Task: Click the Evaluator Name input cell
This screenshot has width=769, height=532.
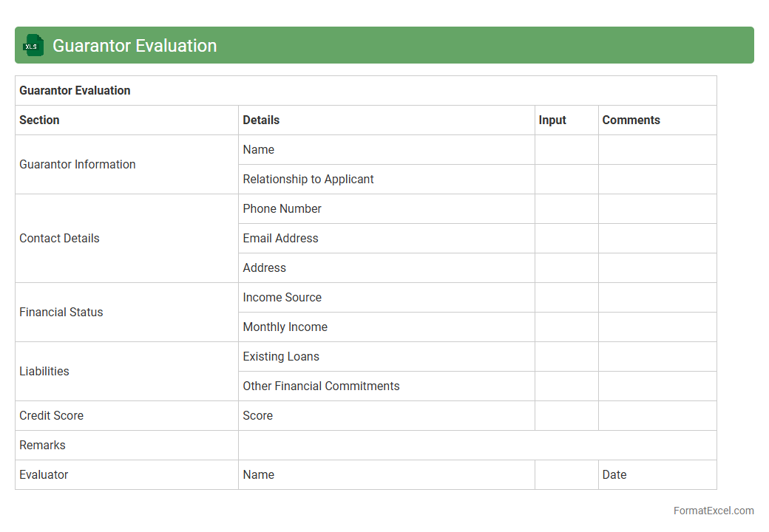Action: pyautogui.click(x=566, y=475)
